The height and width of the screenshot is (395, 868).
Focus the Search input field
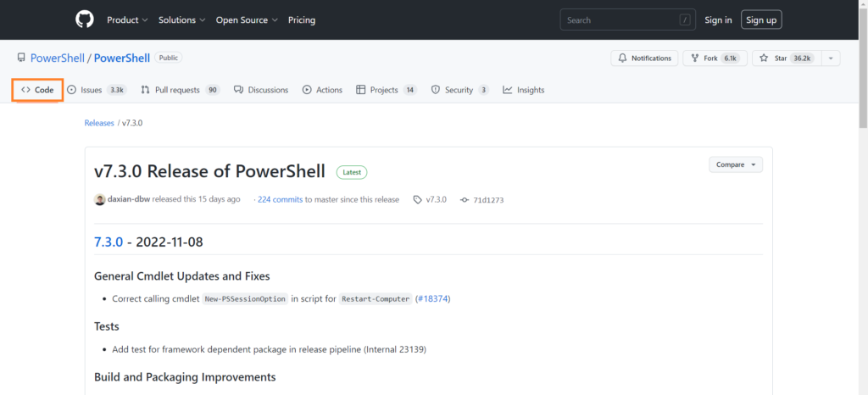coord(627,19)
